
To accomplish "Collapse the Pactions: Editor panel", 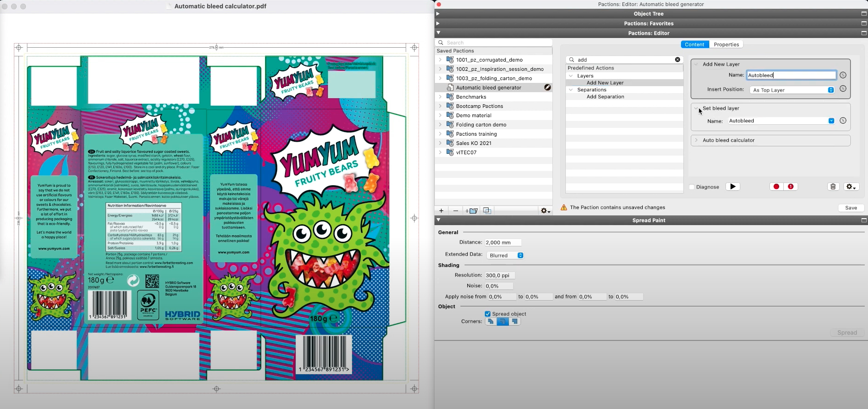I will [x=438, y=33].
